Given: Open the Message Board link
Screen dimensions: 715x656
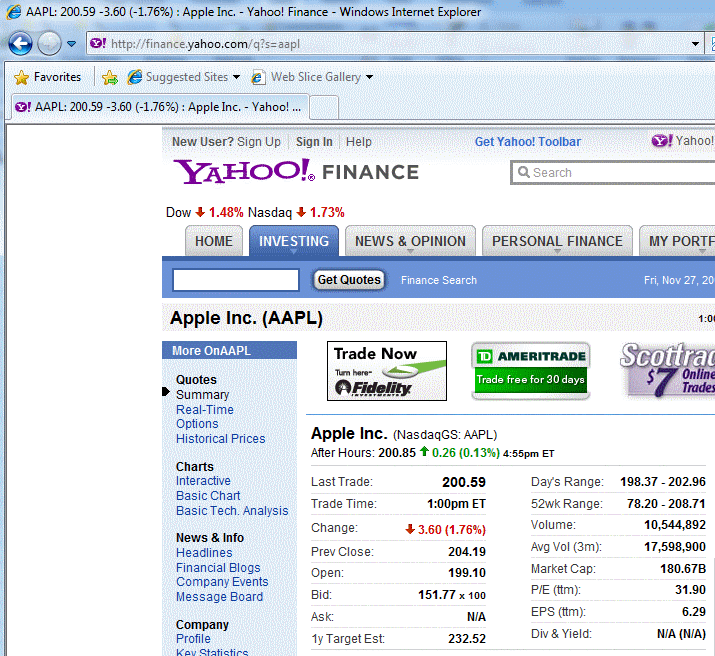Looking at the screenshot, I should (219, 596).
